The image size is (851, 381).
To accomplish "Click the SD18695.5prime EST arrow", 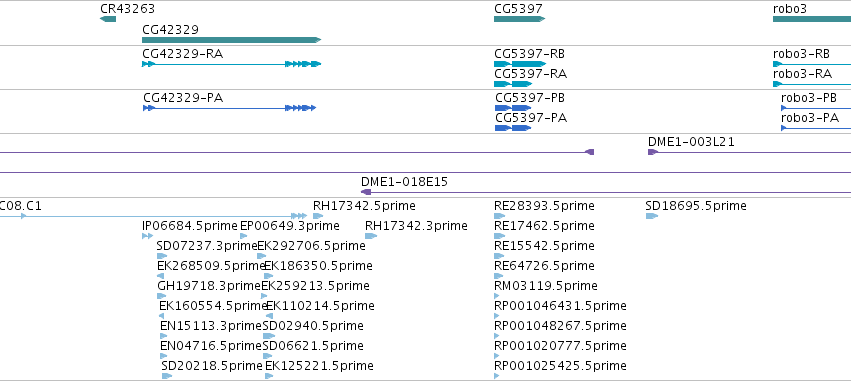I will 652,216.
